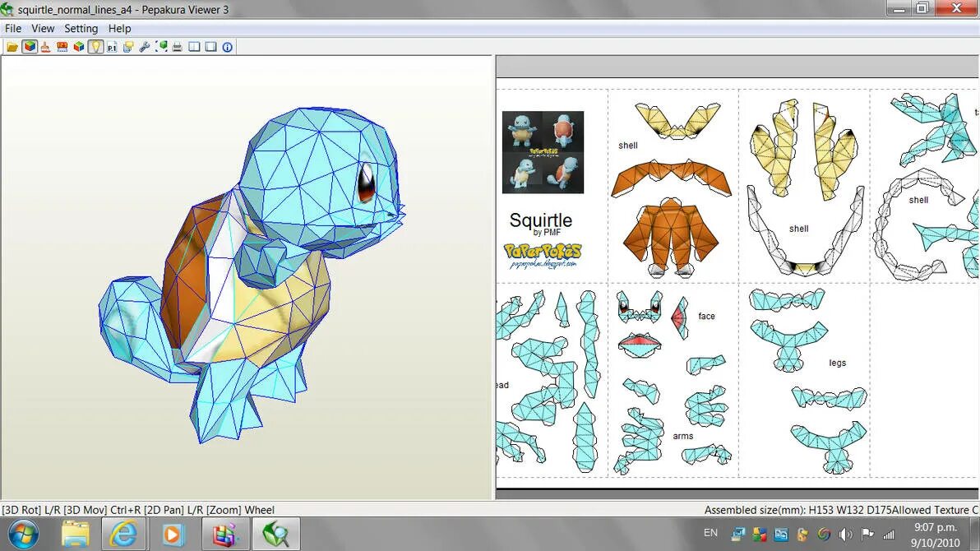Toggle the light bulb lighting icon
The image size is (980, 551).
tap(95, 47)
